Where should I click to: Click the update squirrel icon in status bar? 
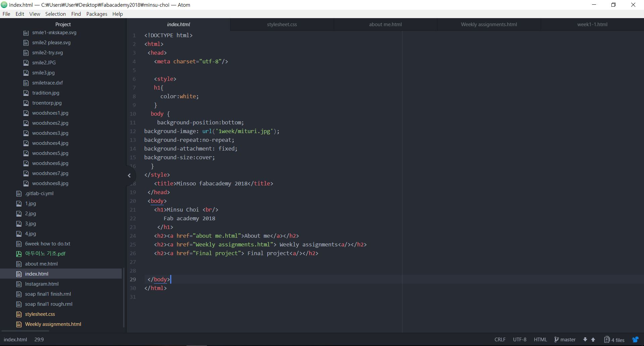click(x=635, y=340)
